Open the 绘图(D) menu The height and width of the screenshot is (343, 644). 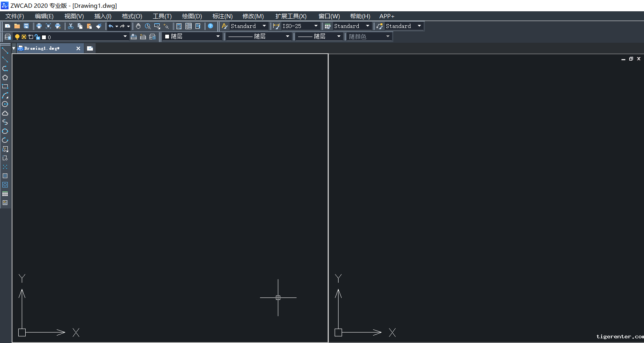point(192,16)
